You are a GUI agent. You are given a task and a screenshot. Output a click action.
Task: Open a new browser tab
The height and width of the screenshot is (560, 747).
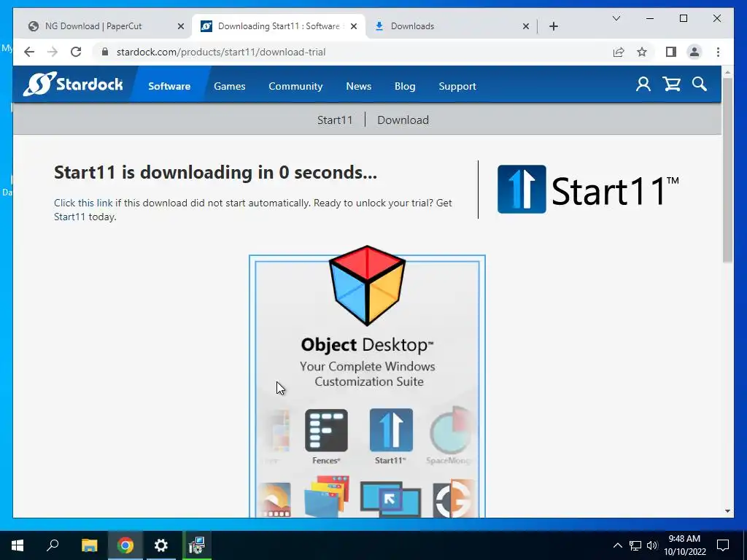(553, 26)
